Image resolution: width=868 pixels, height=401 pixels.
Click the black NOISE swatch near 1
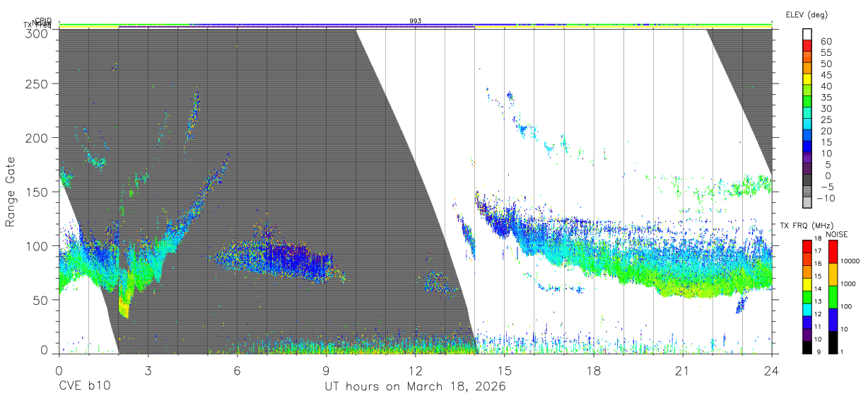833,342
